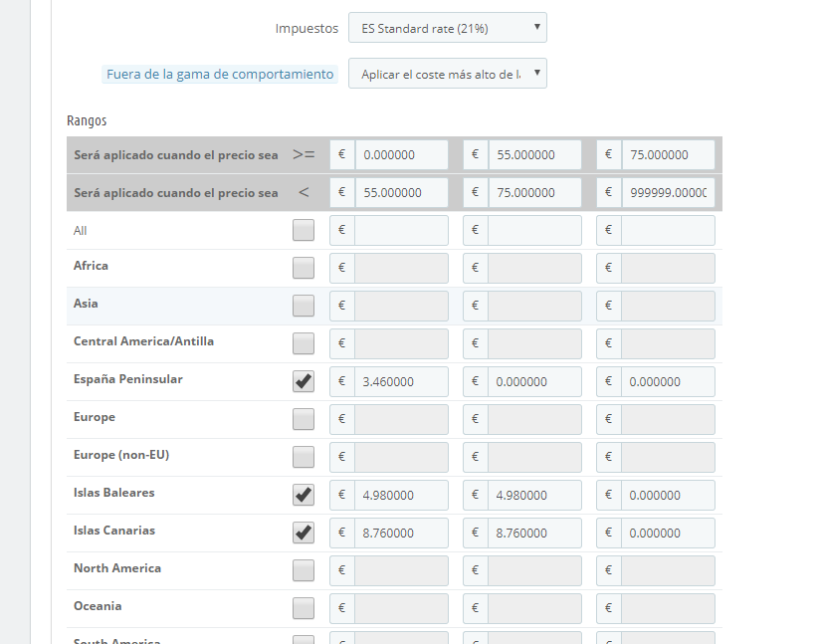The width and height of the screenshot is (817, 644).
Task: Enable the North America zone checkbox
Action: pos(304,570)
